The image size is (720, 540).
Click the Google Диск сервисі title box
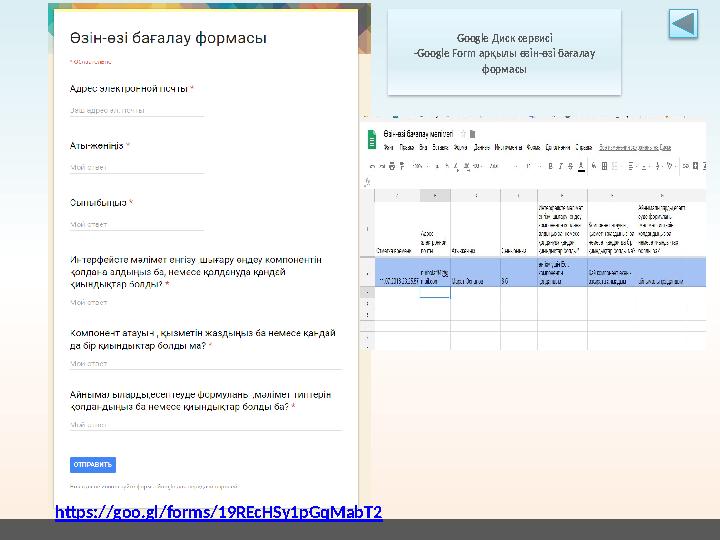click(504, 53)
